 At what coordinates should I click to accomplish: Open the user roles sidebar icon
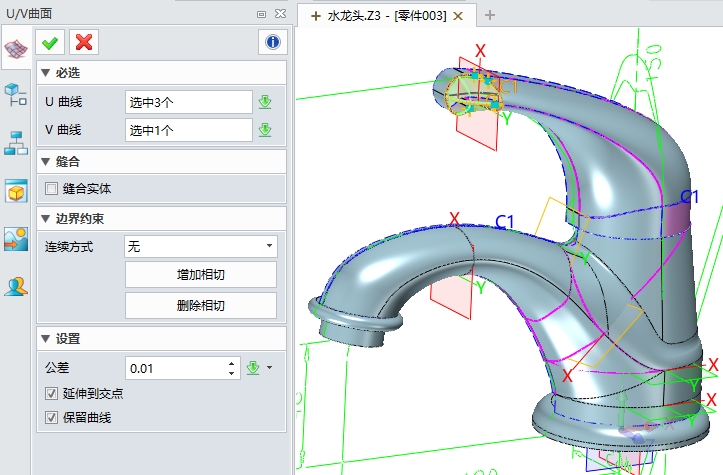click(16, 287)
